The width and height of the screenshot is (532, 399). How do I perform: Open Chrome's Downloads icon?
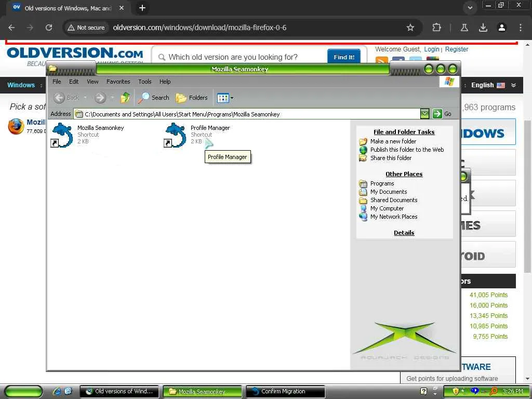[483, 28]
